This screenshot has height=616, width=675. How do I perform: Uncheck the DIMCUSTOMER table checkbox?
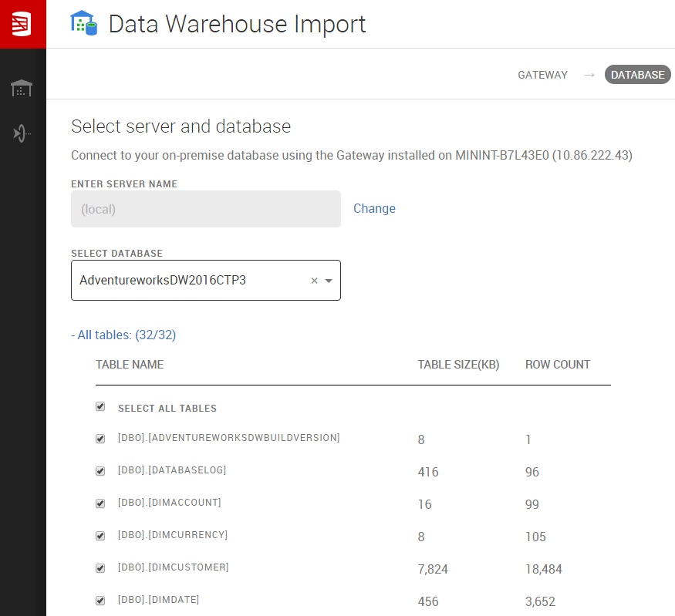pos(100,567)
